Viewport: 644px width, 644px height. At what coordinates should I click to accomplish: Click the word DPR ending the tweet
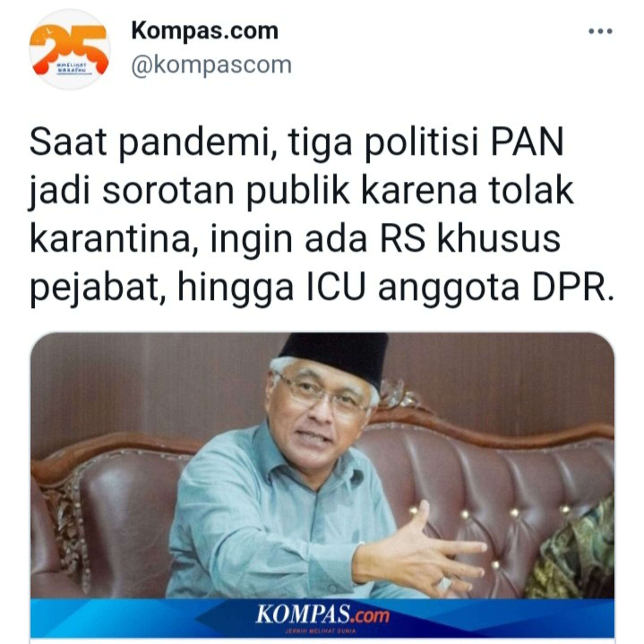pyautogui.click(x=573, y=287)
